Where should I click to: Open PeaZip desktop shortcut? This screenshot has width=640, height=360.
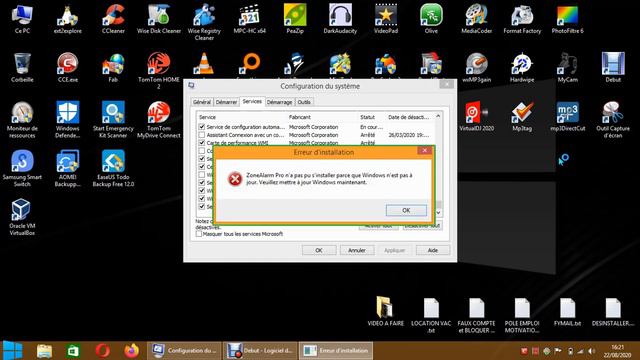(295, 18)
